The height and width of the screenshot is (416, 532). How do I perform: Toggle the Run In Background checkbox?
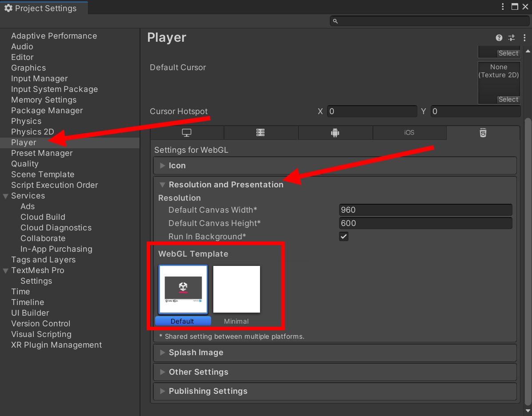click(x=344, y=236)
